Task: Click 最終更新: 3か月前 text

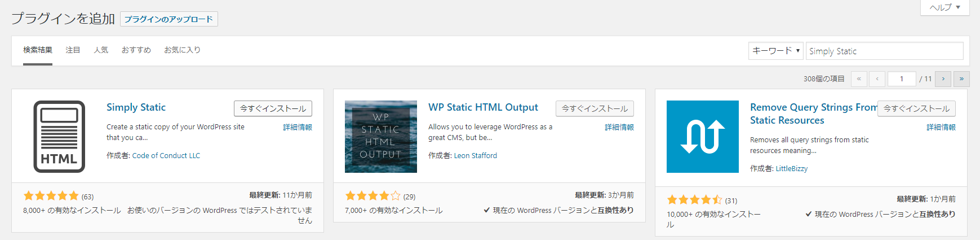Action: click(x=604, y=195)
